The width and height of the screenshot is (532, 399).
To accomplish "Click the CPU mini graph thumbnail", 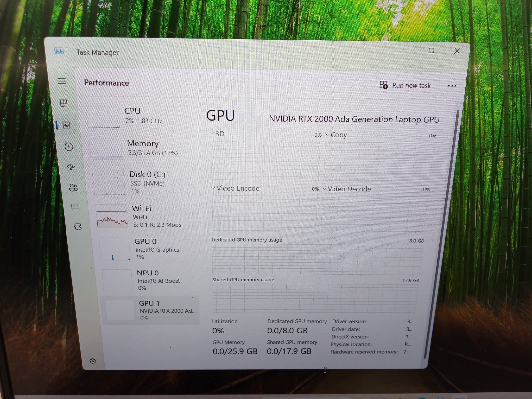I will (x=104, y=117).
